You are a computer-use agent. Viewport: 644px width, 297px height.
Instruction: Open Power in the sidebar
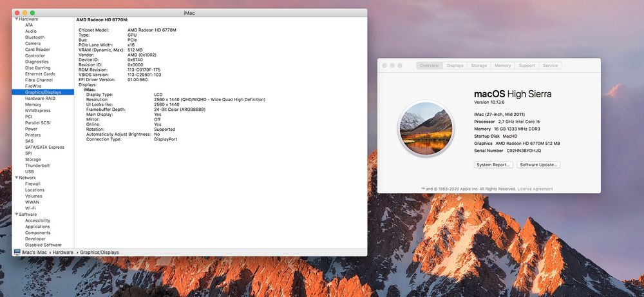(x=31, y=129)
